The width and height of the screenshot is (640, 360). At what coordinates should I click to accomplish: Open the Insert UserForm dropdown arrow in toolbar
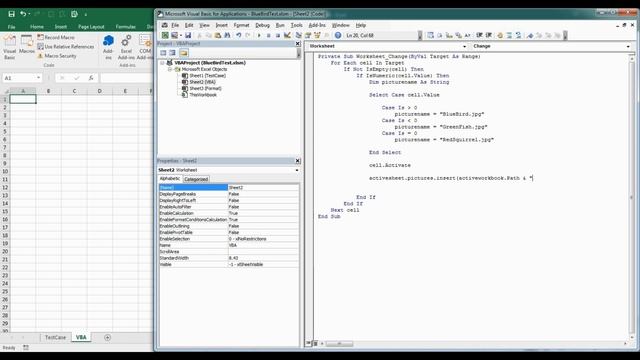[181, 36]
